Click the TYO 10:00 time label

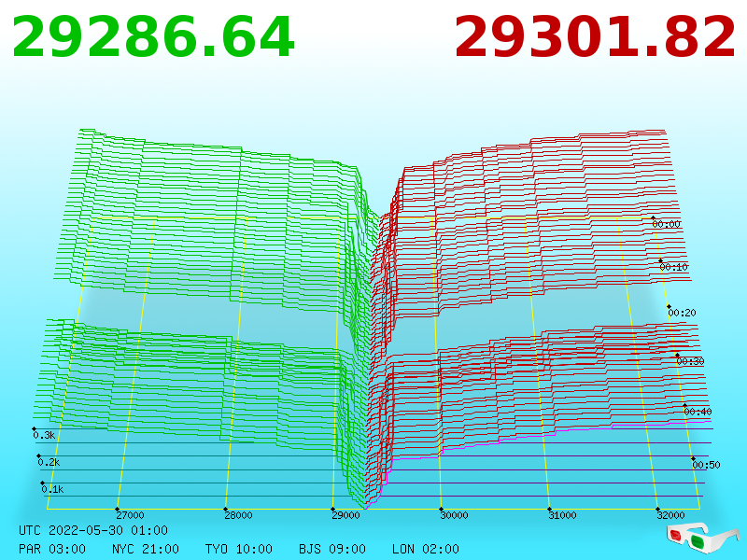coord(239,549)
